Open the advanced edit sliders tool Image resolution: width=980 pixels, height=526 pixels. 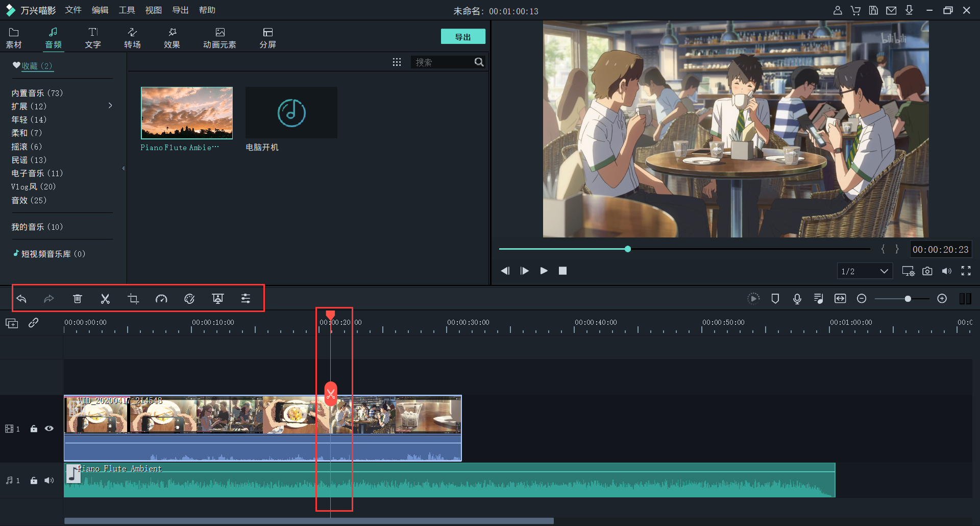(x=246, y=299)
